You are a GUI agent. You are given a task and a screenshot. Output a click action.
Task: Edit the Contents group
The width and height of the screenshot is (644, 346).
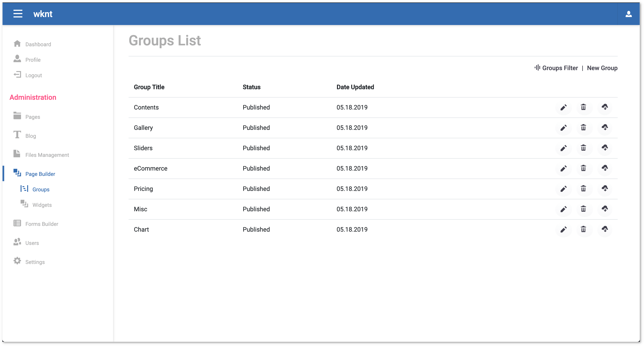[x=563, y=108]
